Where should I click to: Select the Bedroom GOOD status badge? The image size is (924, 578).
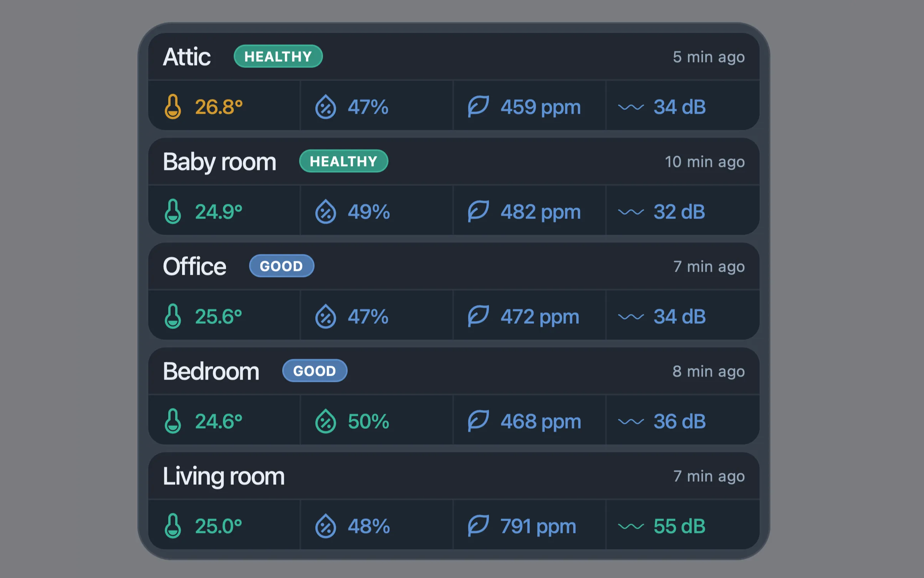pyautogui.click(x=315, y=371)
